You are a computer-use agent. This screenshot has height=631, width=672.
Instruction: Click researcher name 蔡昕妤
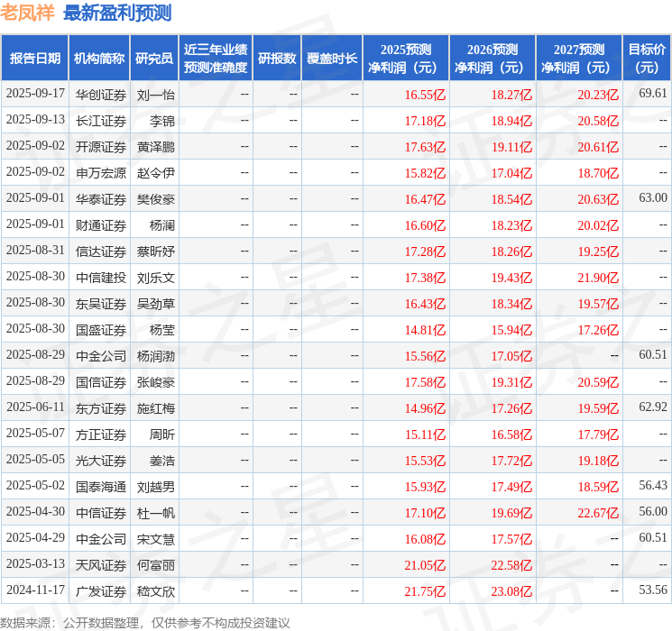click(155, 251)
